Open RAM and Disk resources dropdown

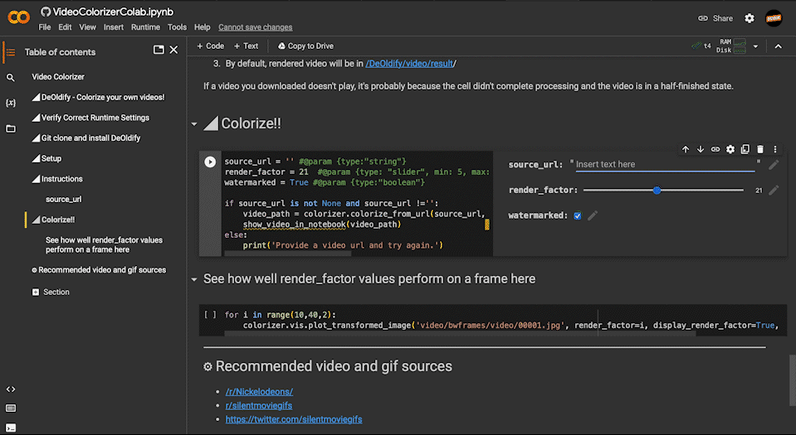(x=757, y=46)
